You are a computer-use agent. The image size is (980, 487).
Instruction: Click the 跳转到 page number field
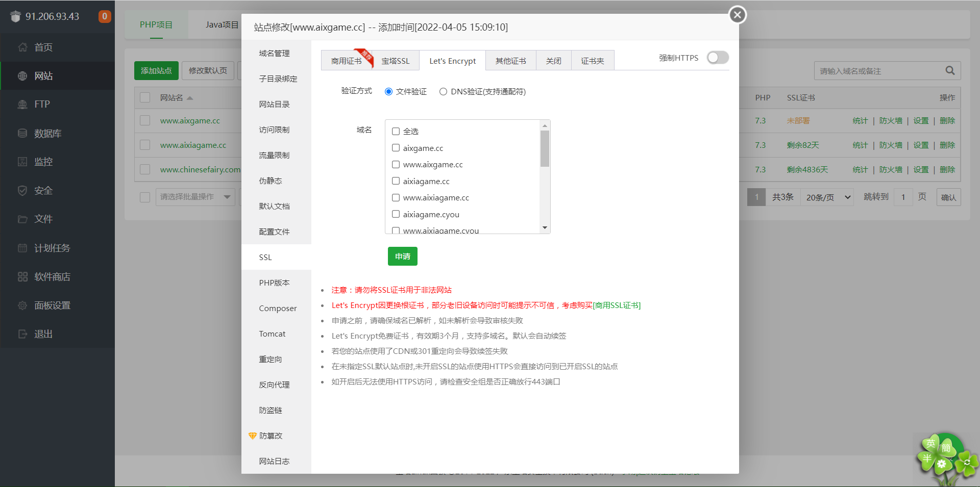coord(903,197)
